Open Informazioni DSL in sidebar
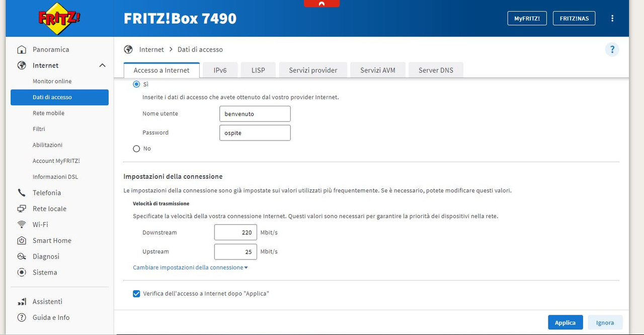The width and height of the screenshot is (644, 335). click(x=59, y=177)
